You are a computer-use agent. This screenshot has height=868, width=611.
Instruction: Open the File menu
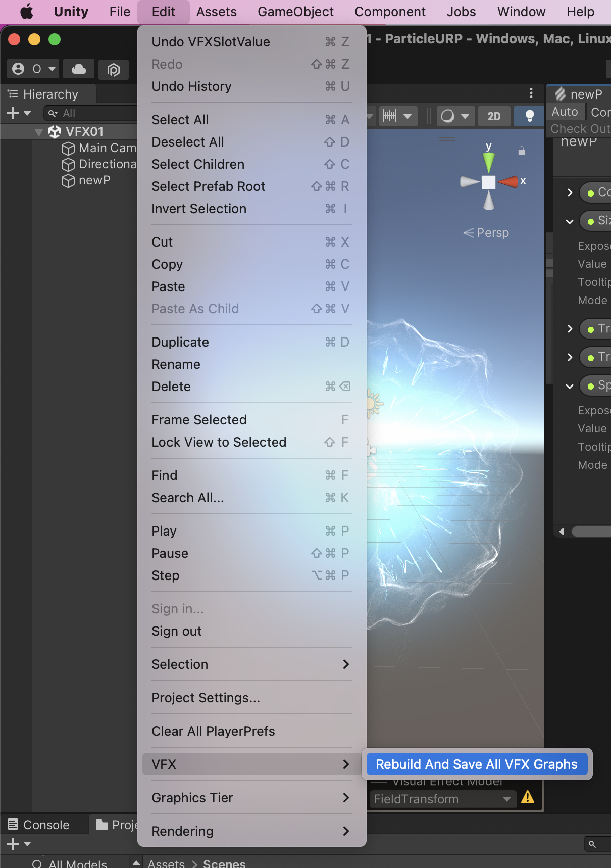(120, 12)
